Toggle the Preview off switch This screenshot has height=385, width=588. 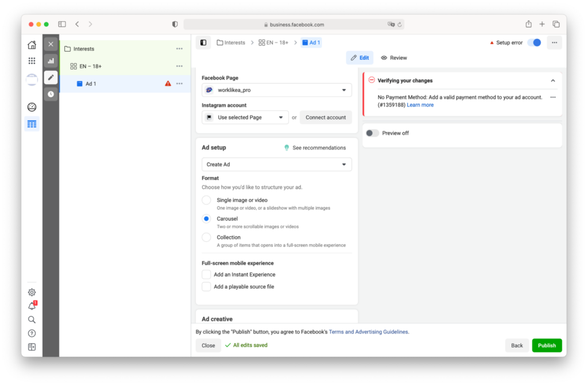[373, 133]
